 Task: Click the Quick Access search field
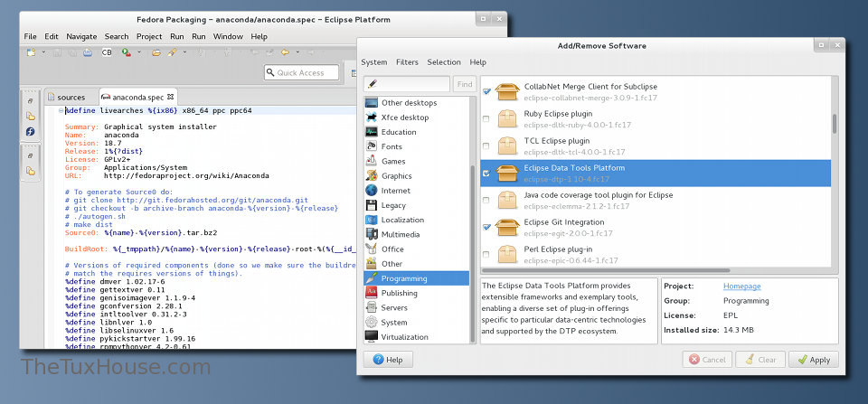pyautogui.click(x=302, y=73)
